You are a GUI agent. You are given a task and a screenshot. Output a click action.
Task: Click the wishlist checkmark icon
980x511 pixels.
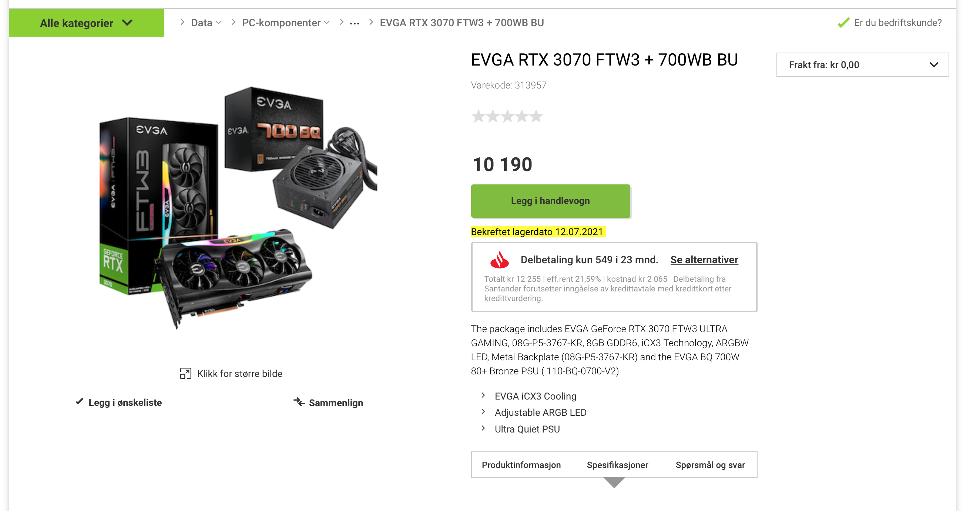click(x=79, y=401)
